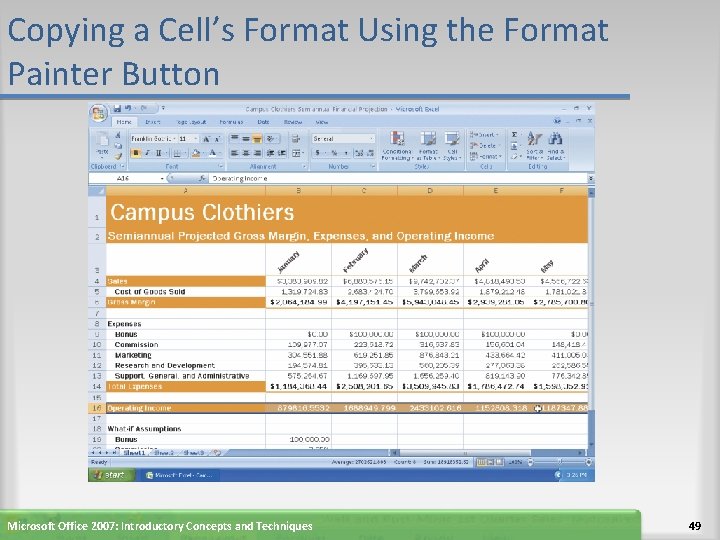Select the Sheet1 worksheet tab

[134, 453]
